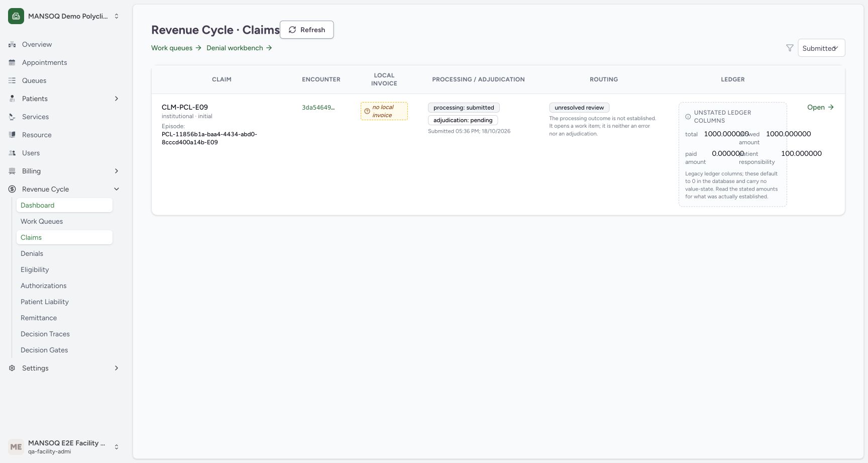868x463 pixels.
Task: Navigate to Patient Liability
Action: pos(64,302)
